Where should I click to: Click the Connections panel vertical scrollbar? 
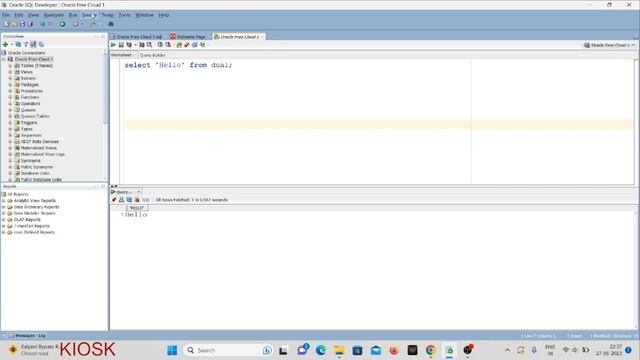(x=105, y=90)
